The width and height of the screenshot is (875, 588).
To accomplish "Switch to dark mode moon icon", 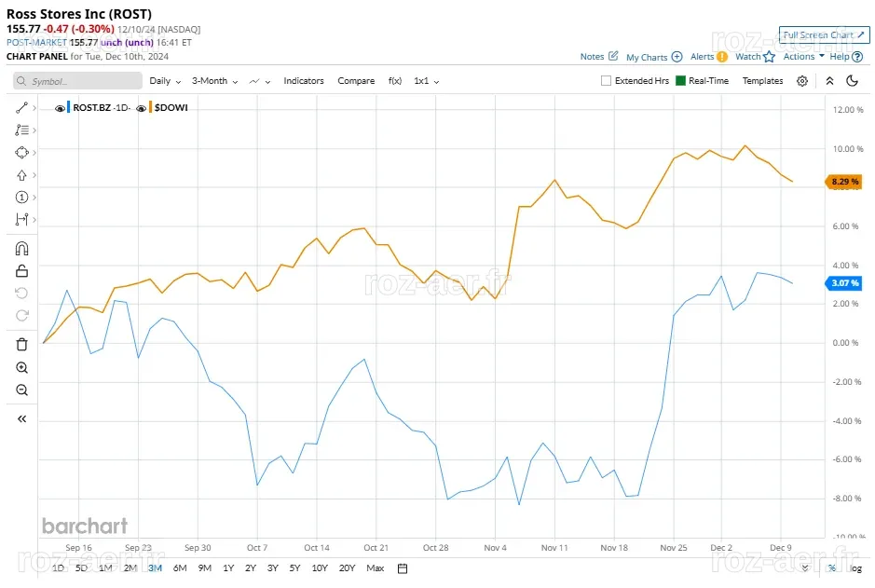I will (852, 81).
